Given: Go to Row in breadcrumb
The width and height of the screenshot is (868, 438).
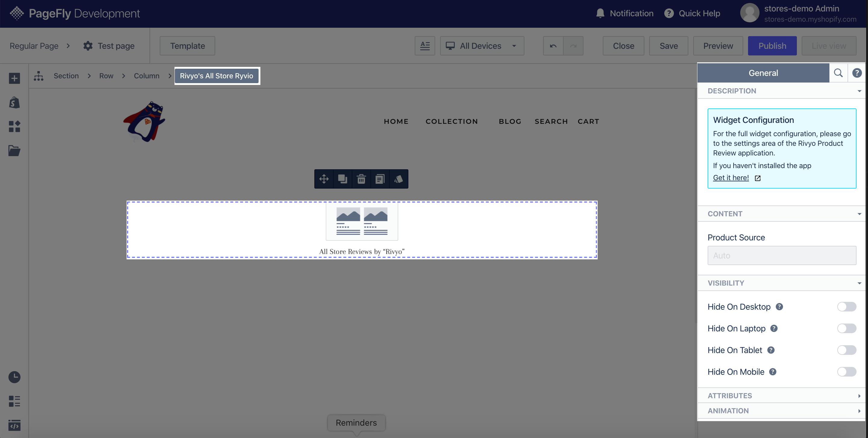Looking at the screenshot, I should [x=106, y=76].
